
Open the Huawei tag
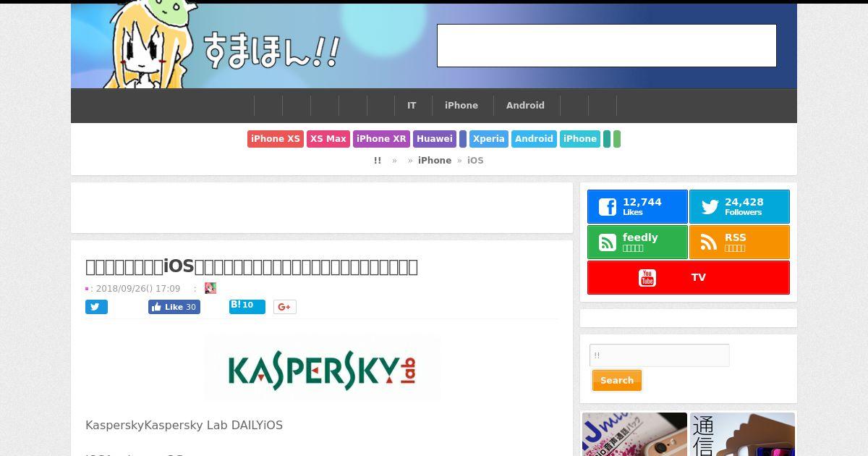point(435,139)
